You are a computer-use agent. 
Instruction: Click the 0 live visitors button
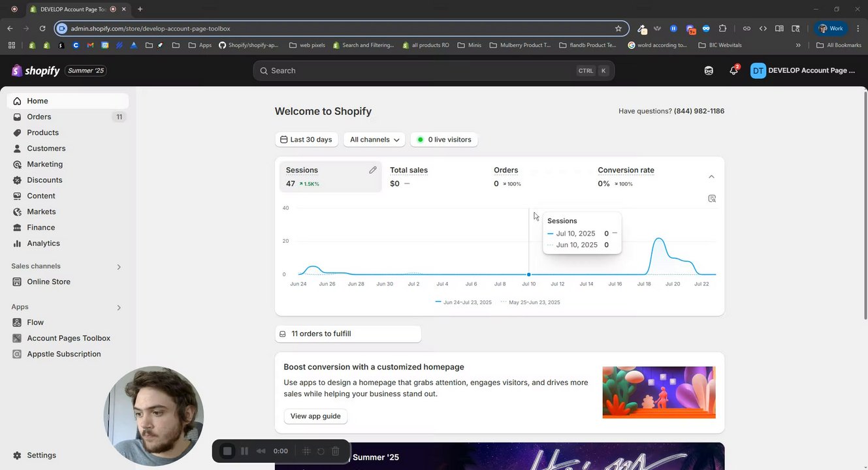(444, 140)
